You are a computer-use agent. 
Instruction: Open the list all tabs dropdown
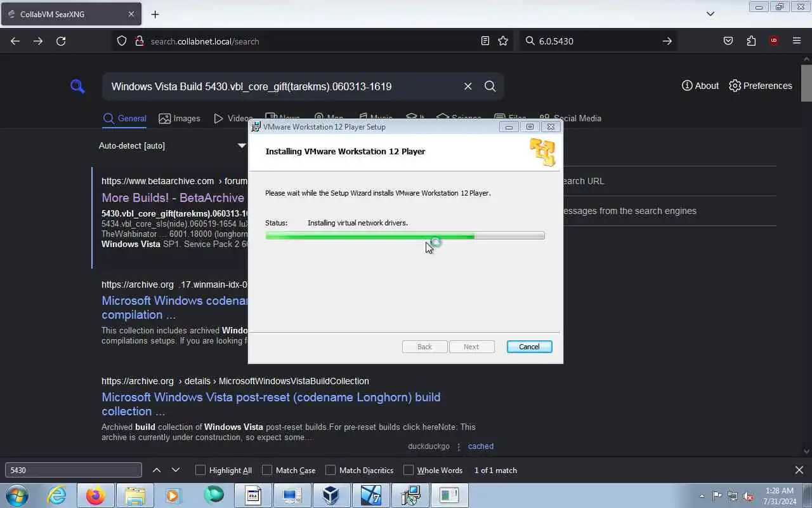pyautogui.click(x=710, y=14)
